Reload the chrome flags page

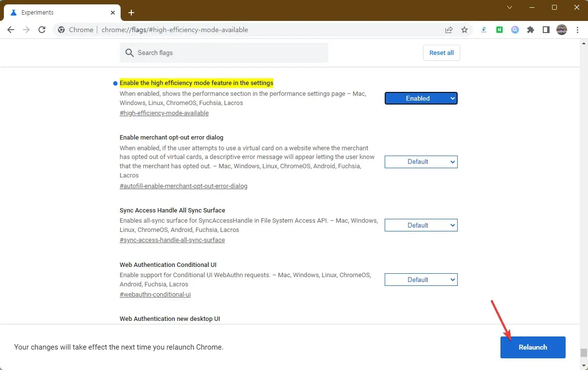(42, 30)
